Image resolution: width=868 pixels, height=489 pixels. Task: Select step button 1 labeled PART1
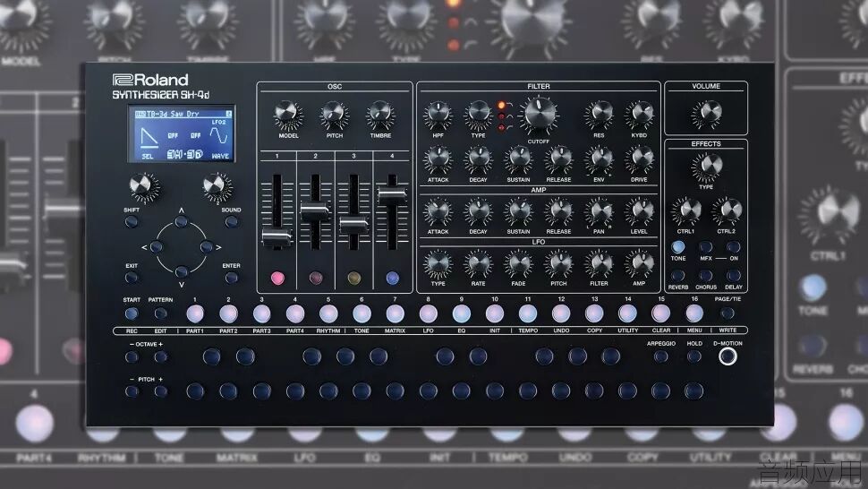point(195,314)
